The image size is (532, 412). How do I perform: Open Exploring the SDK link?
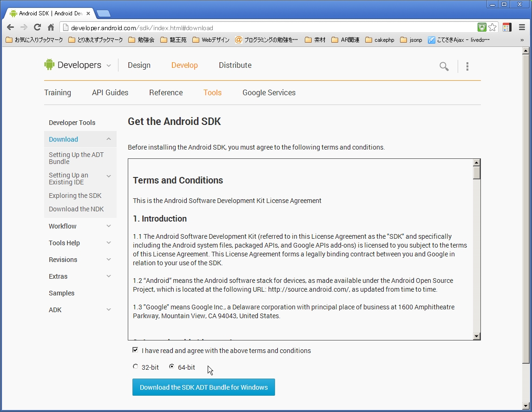(x=75, y=196)
